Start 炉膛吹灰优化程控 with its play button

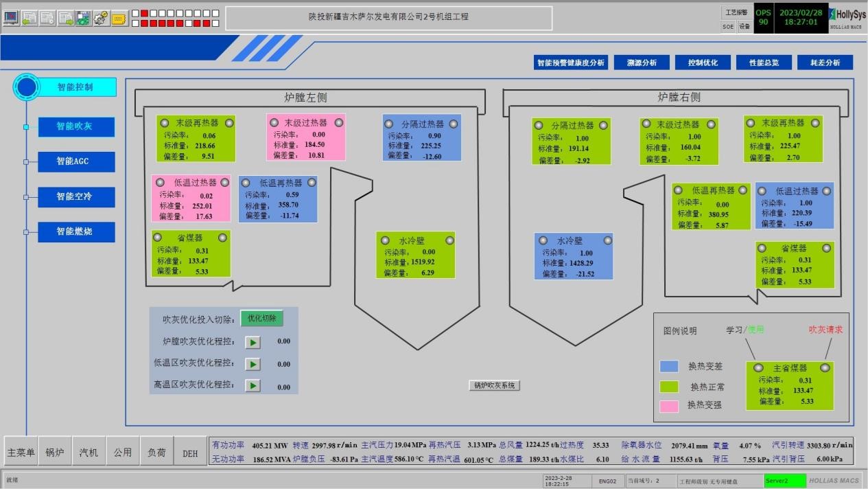pyautogui.click(x=253, y=342)
